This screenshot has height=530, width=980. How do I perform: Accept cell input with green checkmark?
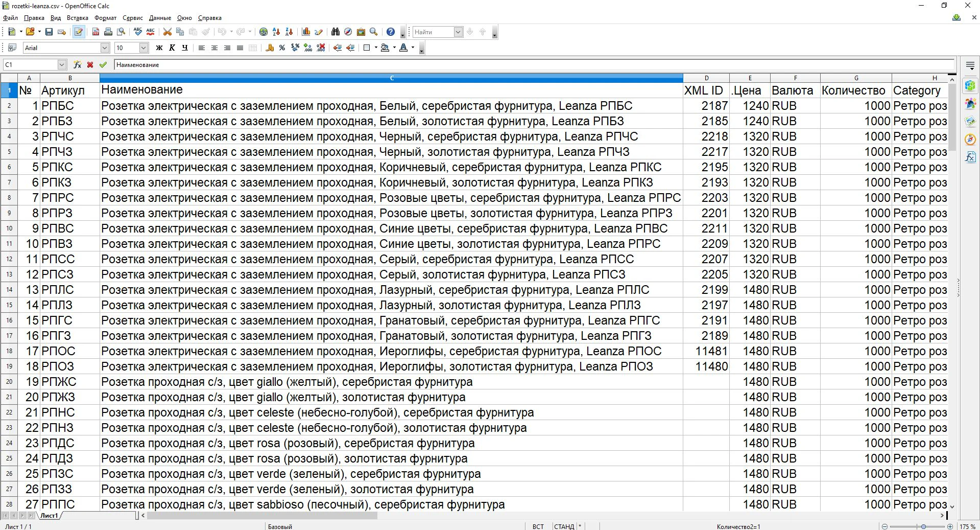pos(103,64)
